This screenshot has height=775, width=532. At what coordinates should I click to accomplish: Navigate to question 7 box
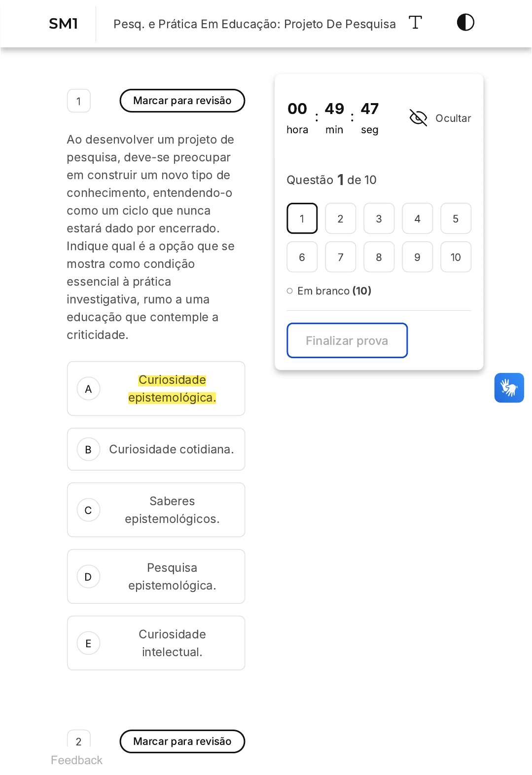click(341, 257)
